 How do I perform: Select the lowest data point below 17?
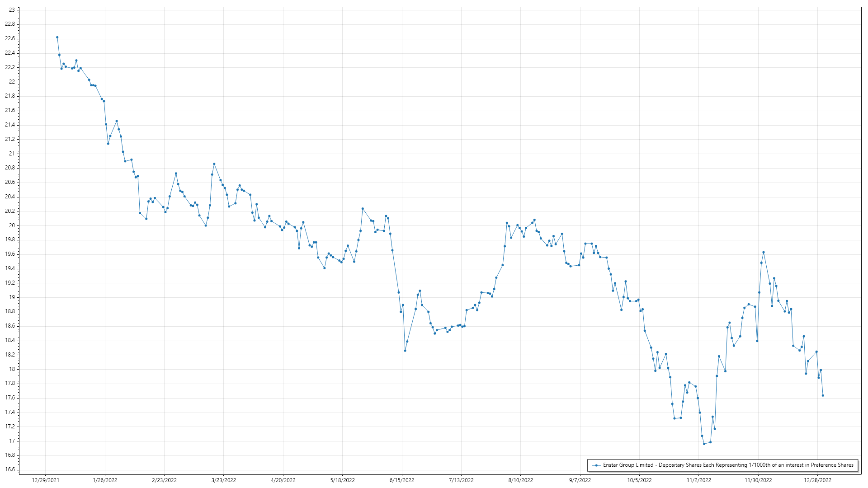[x=704, y=444]
